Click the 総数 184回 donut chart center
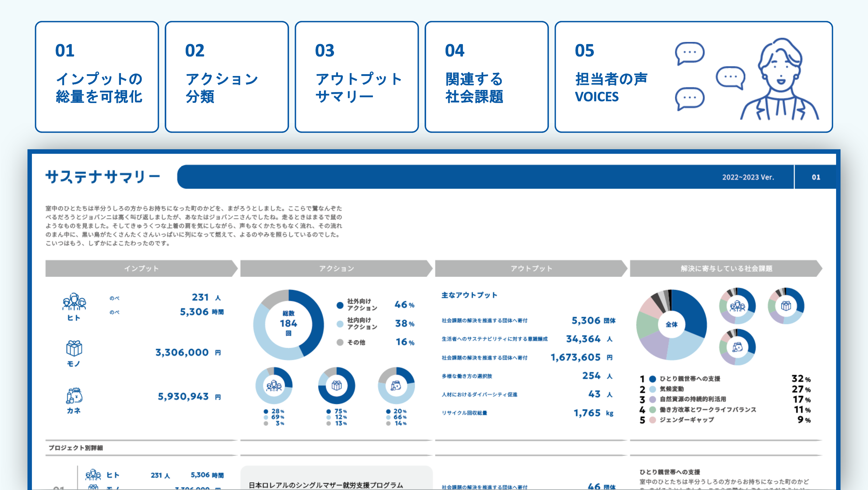The height and width of the screenshot is (490, 868). 288,323
